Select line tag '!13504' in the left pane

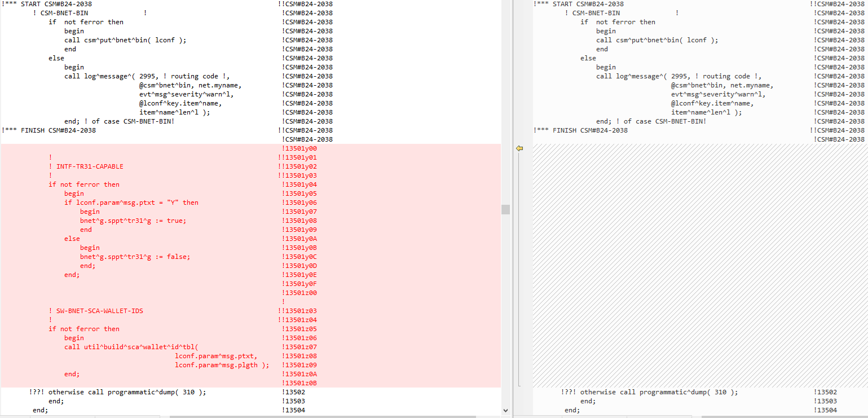tap(293, 410)
